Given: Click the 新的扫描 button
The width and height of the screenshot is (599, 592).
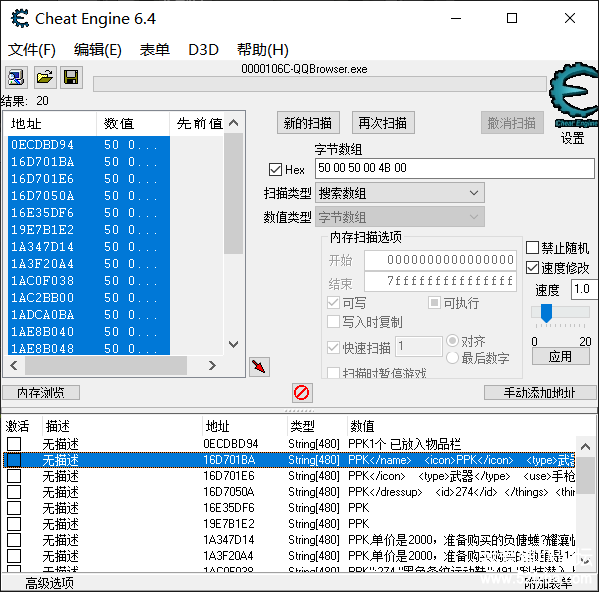Looking at the screenshot, I should pos(308,123).
